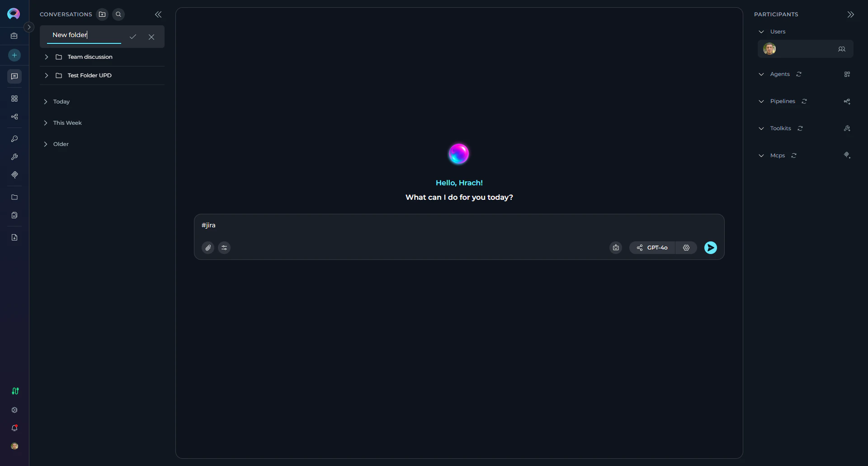Collapse the Users section
868x466 pixels.
coord(761,31)
